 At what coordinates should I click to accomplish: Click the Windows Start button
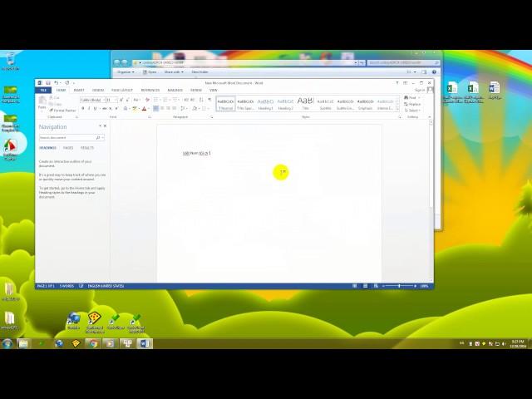pos(7,343)
